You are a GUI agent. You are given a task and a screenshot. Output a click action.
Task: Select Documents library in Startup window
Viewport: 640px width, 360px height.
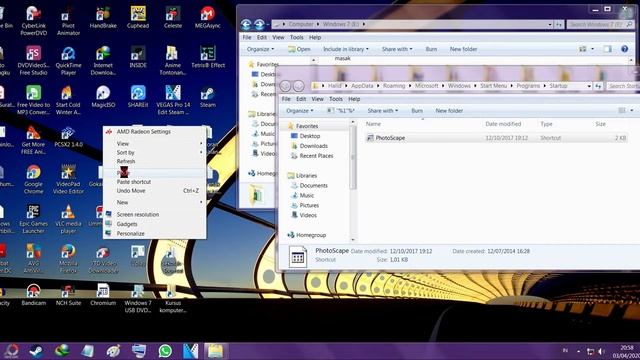[313, 185]
